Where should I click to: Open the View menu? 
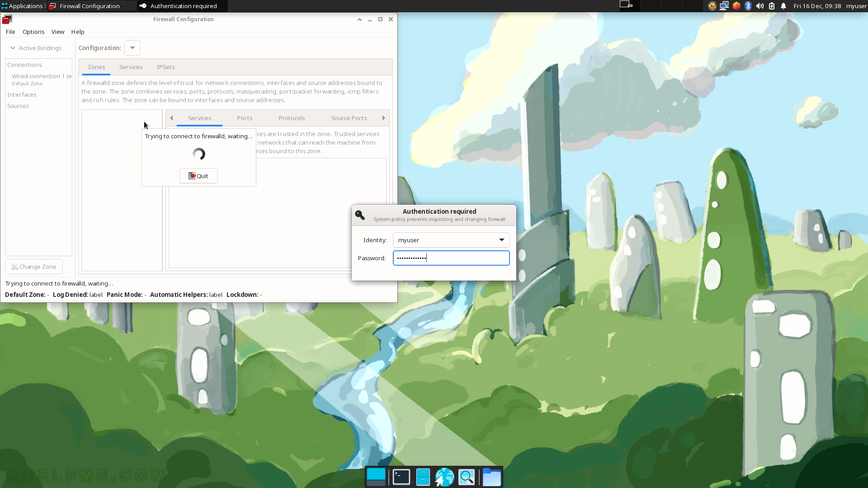pos(58,32)
